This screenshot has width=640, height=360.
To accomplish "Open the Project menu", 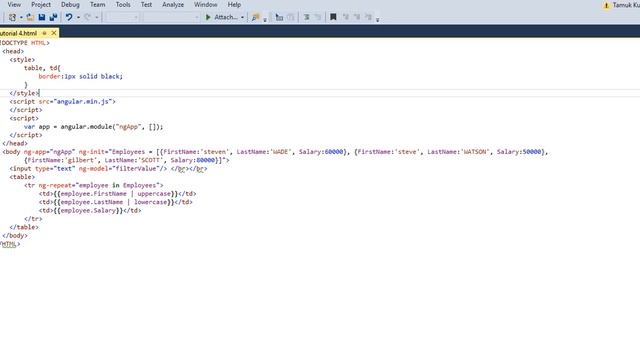I will tap(41, 4).
